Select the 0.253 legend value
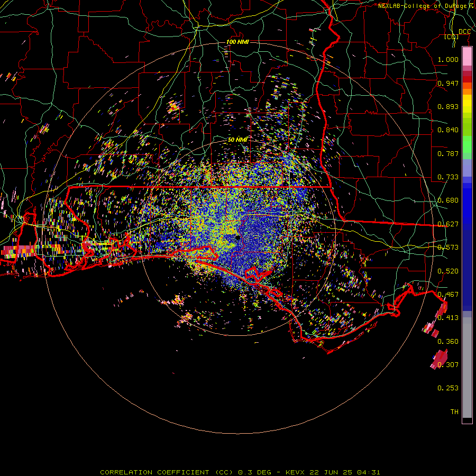This screenshot has height=476, width=476. click(x=448, y=388)
